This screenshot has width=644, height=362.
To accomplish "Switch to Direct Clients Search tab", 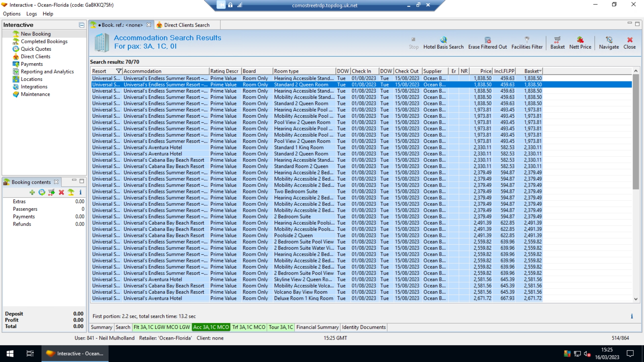I will coord(186,25).
